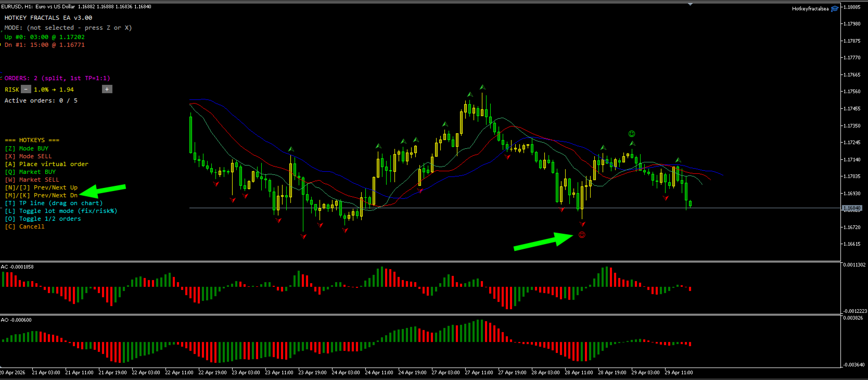Viewport: 868px width, 380px height.
Task: Click the '[O] Toggle 1/2 orders' line
Action: point(43,219)
